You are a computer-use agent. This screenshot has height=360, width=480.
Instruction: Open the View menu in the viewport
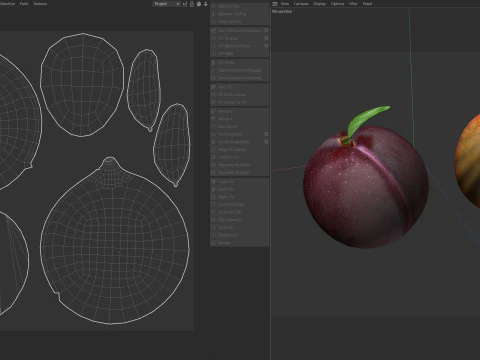(285, 4)
